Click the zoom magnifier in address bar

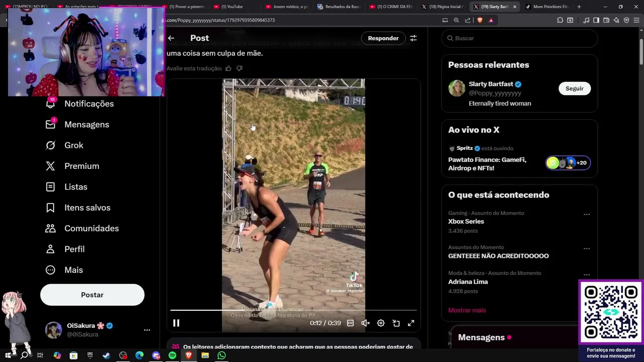pyautogui.click(x=456, y=20)
